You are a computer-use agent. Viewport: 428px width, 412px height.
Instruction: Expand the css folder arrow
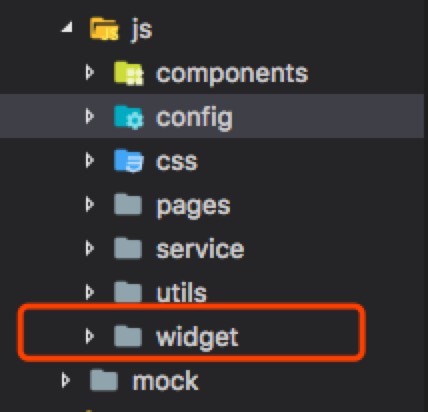[x=89, y=160]
